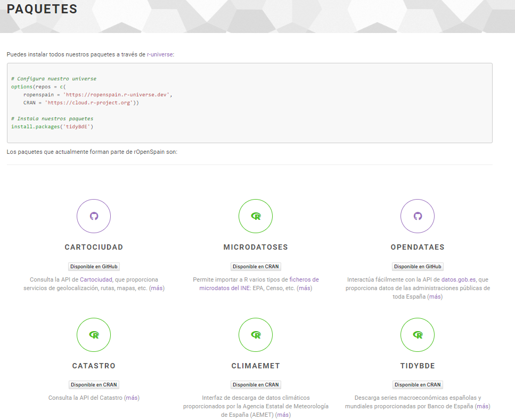Click the GitHub icon above OPENDATAES
The image size is (515, 420).
(418, 216)
